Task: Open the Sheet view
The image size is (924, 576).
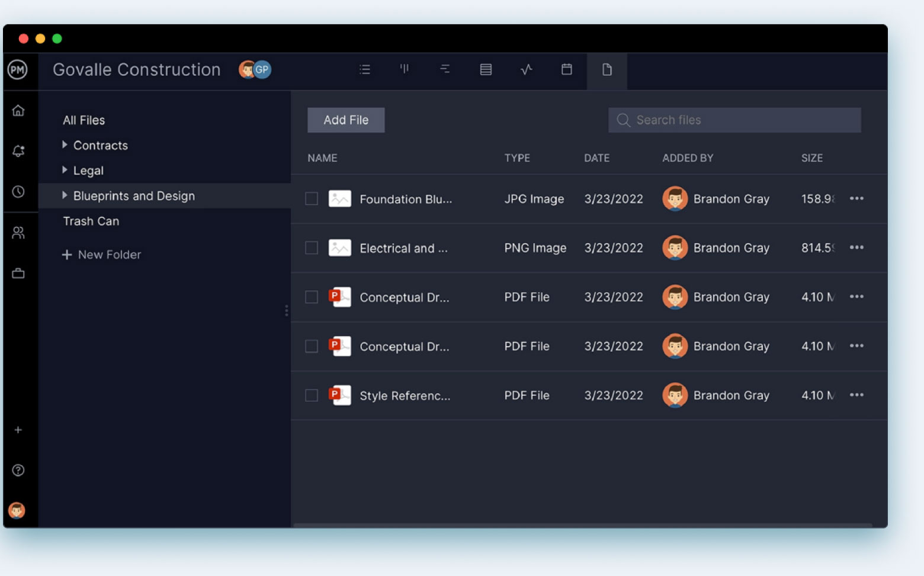Action: pyautogui.click(x=486, y=69)
